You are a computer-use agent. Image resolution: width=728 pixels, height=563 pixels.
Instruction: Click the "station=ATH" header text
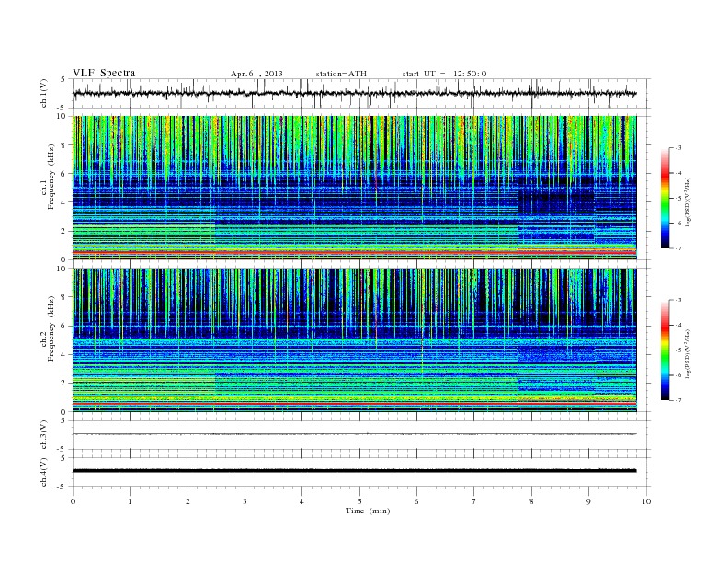341,74
